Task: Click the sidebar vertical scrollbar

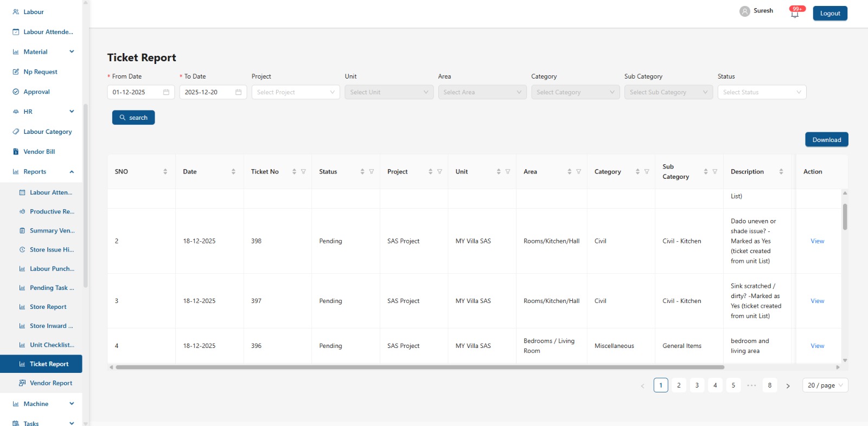Action: (85, 195)
